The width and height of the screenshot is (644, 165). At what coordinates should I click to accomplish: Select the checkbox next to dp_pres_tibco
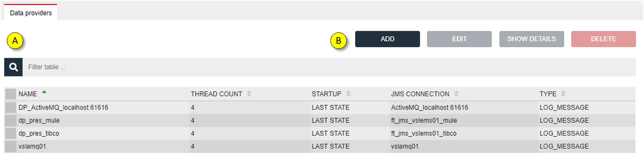(x=11, y=133)
